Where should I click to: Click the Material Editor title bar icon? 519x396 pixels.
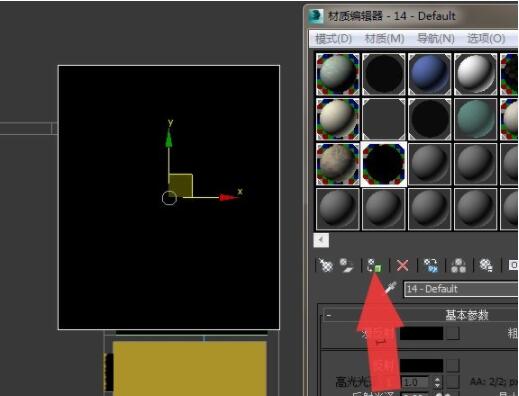tap(316, 16)
